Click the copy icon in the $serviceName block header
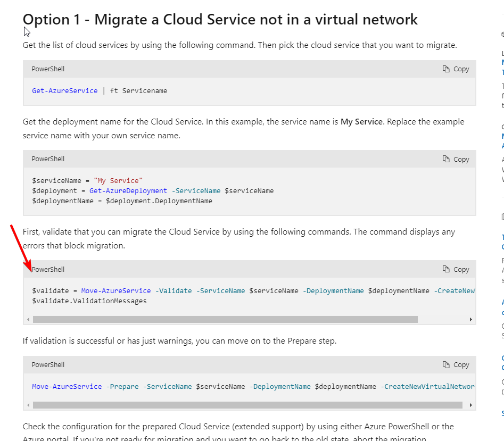Image resolution: width=504 pixels, height=441 pixels. [446, 159]
